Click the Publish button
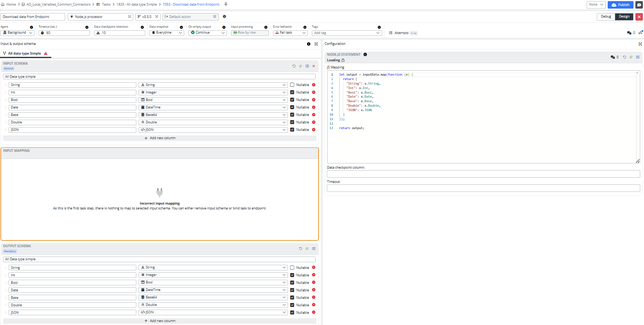This screenshot has width=644, height=325. 620,5
